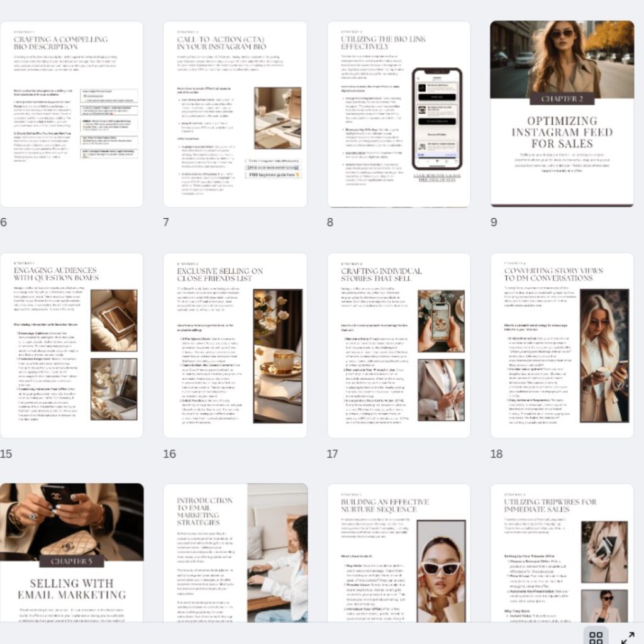The width and height of the screenshot is (644, 644).
Task: Open Exclusive Selling on Close Friends List page
Action: (x=235, y=345)
